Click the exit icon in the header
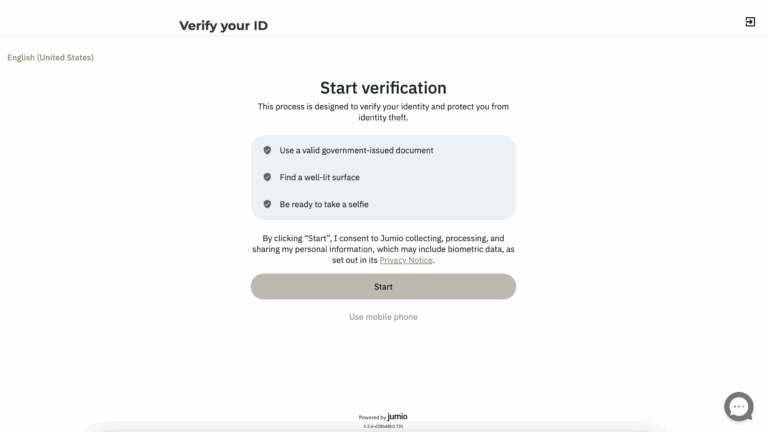This screenshot has width=768, height=432. point(750,22)
